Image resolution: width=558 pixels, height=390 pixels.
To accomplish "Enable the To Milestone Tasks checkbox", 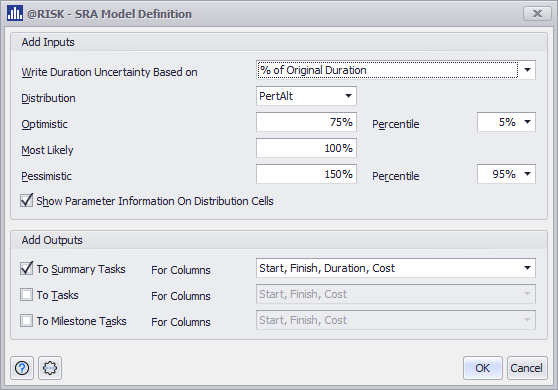I will click(x=27, y=321).
